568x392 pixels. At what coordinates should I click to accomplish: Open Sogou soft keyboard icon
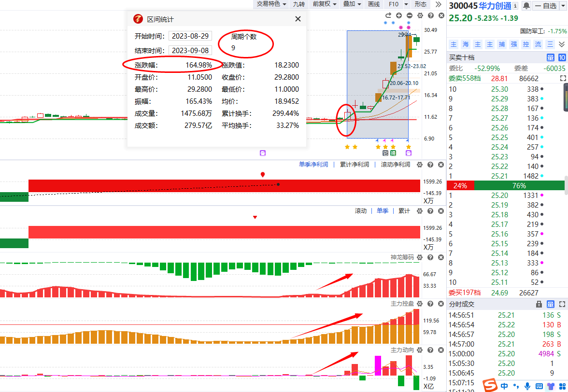click(539, 386)
